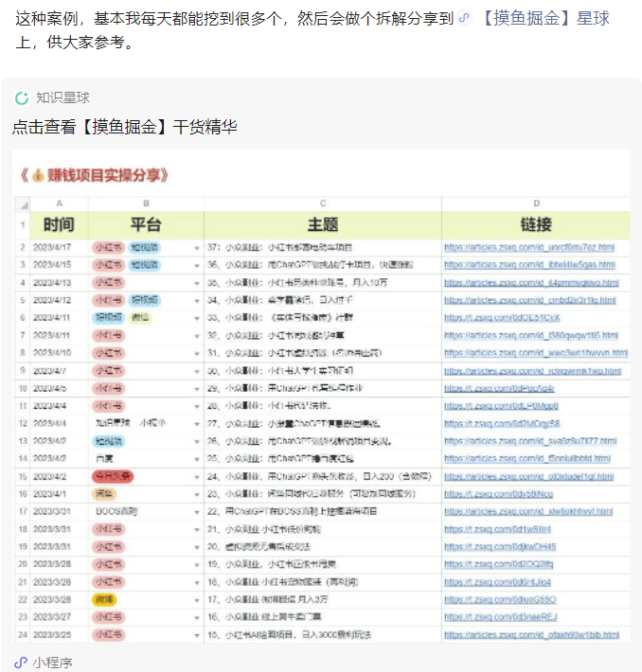This screenshot has height=672, width=642.
Task: Click topic 17 cell mentioning 月入3万
Action: tap(323, 599)
